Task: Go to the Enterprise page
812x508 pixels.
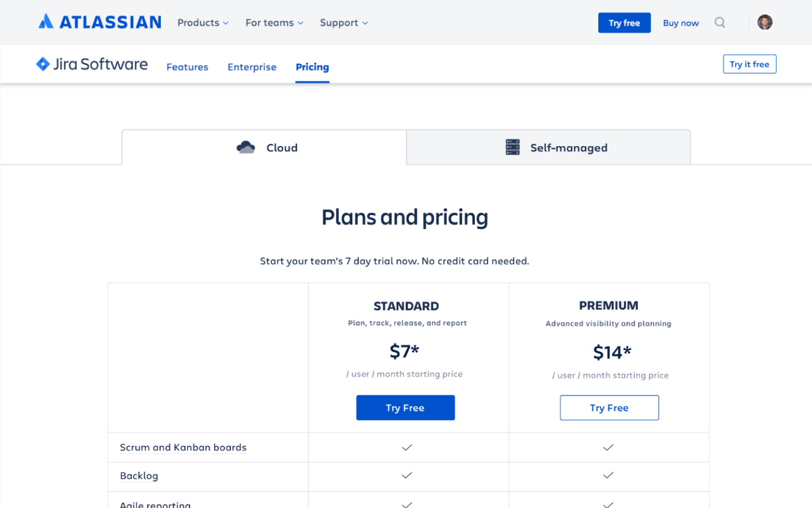Action: [x=252, y=67]
